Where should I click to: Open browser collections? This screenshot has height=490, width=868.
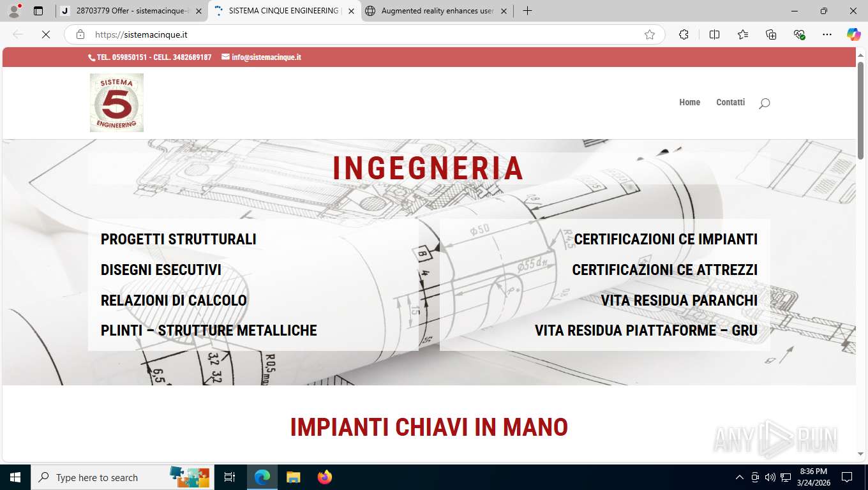771,34
